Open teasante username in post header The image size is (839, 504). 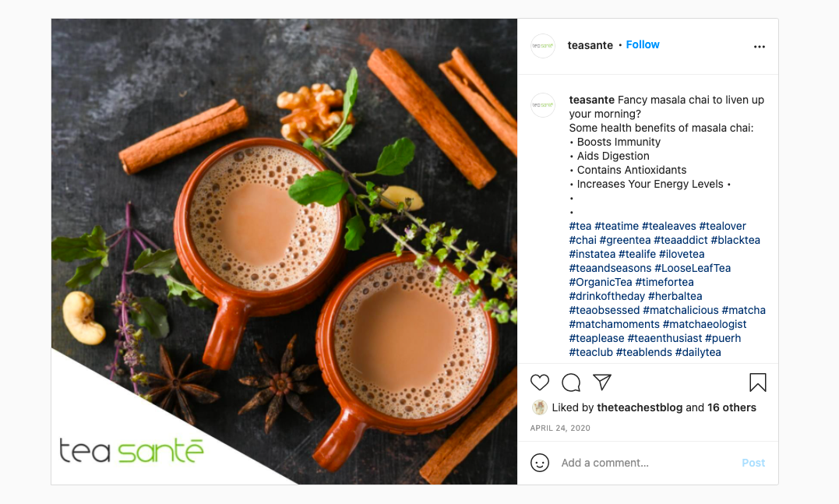[x=590, y=45]
